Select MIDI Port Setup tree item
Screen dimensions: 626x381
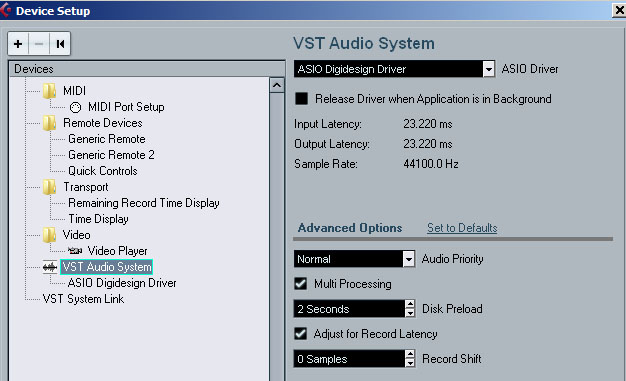pos(126,107)
